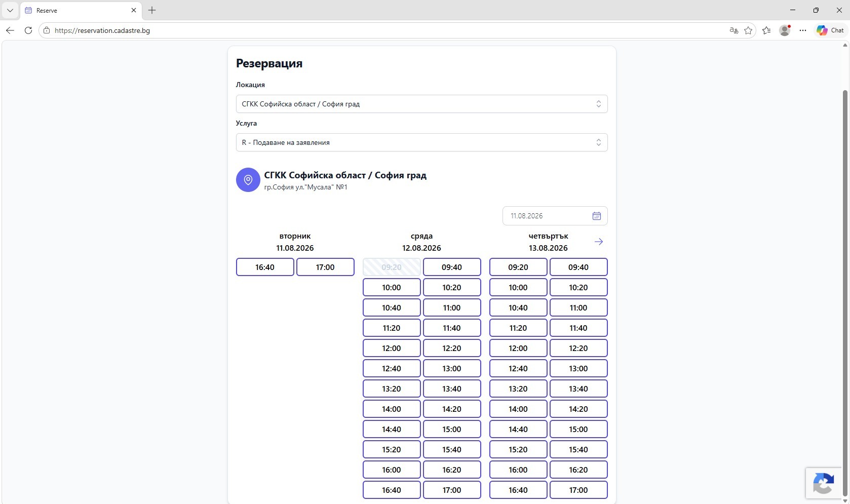Book Wednesday 12.08.2026 slot 14:40
Screen dimensions: 850x504
[x=392, y=429]
